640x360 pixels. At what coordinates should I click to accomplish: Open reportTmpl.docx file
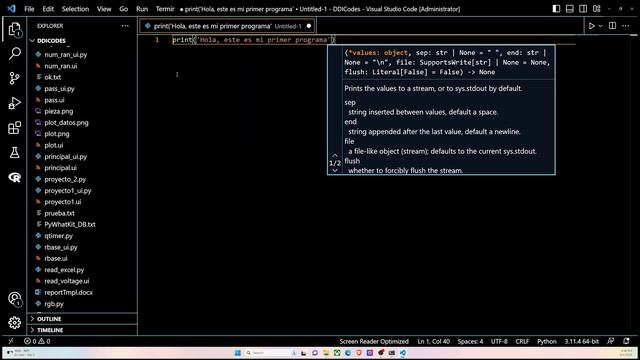[68, 292]
